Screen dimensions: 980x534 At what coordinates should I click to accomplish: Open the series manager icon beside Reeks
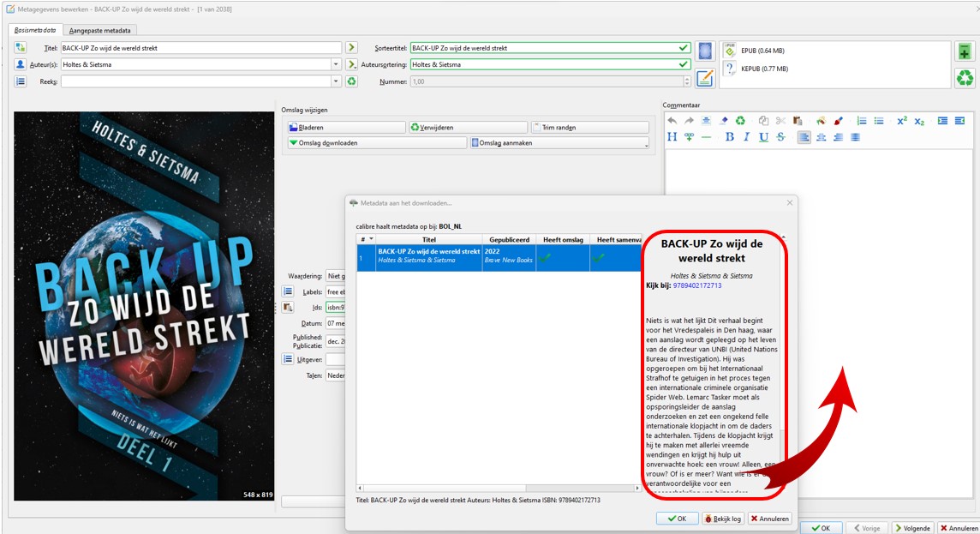click(x=20, y=81)
